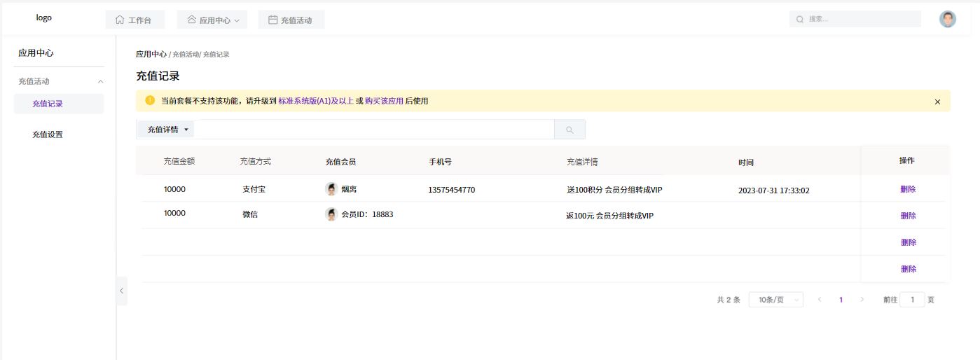Select 充值设置 in the sidebar

[48, 134]
